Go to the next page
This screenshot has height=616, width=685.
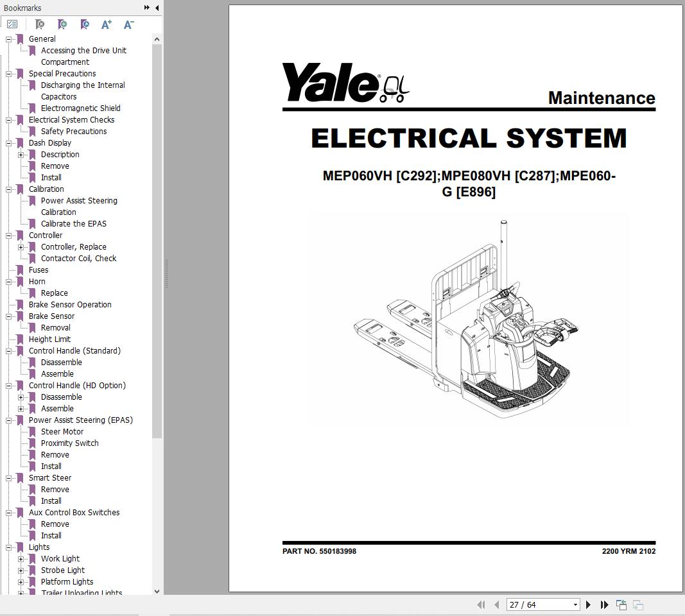tap(588, 604)
